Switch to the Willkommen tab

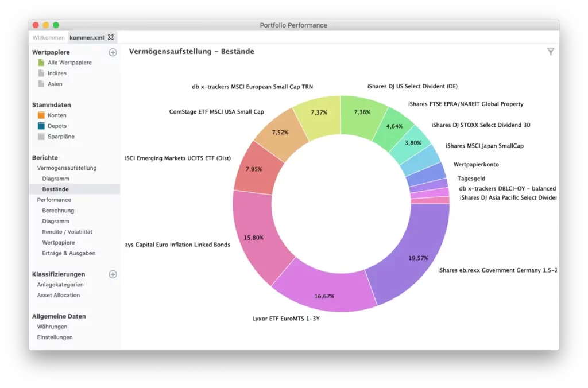(x=48, y=37)
